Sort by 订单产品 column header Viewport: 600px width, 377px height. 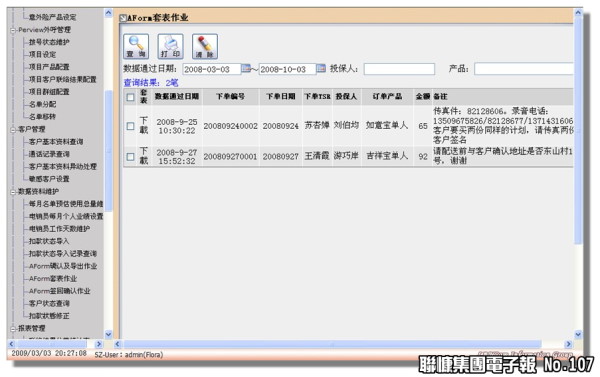[x=387, y=96]
